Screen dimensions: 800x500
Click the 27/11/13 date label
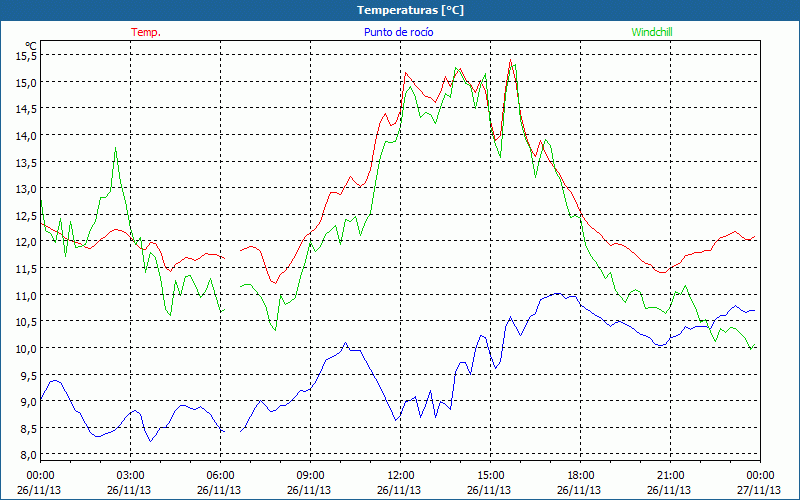coord(759,490)
